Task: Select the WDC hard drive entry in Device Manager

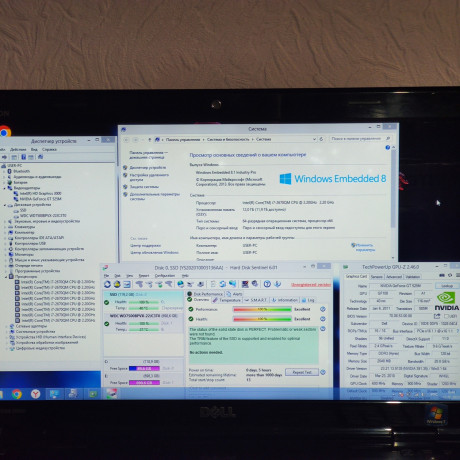Action: pyautogui.click(x=43, y=216)
